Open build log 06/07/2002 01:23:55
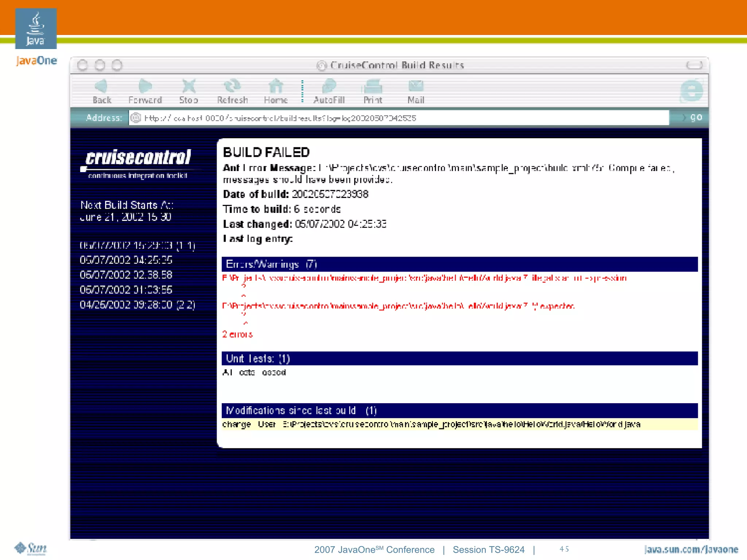 point(126,290)
